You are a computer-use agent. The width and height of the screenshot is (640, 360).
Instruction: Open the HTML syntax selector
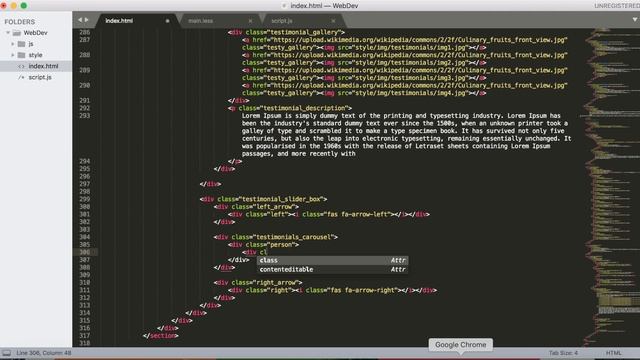[x=613, y=353]
